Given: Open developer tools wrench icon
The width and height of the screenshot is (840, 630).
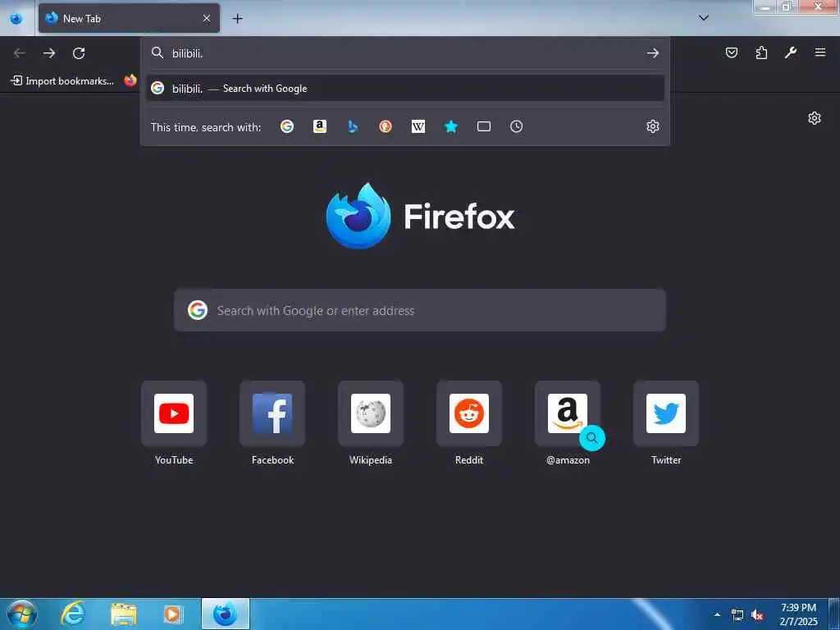Looking at the screenshot, I should click(x=791, y=52).
